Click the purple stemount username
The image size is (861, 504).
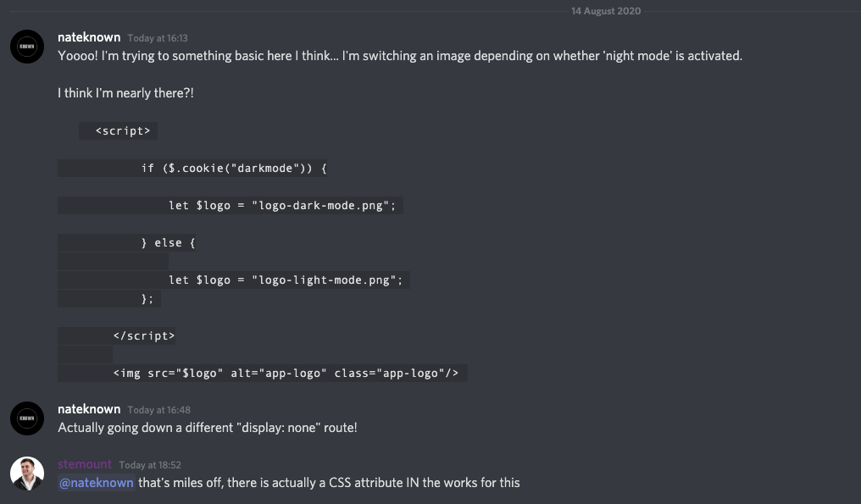pyautogui.click(x=85, y=464)
